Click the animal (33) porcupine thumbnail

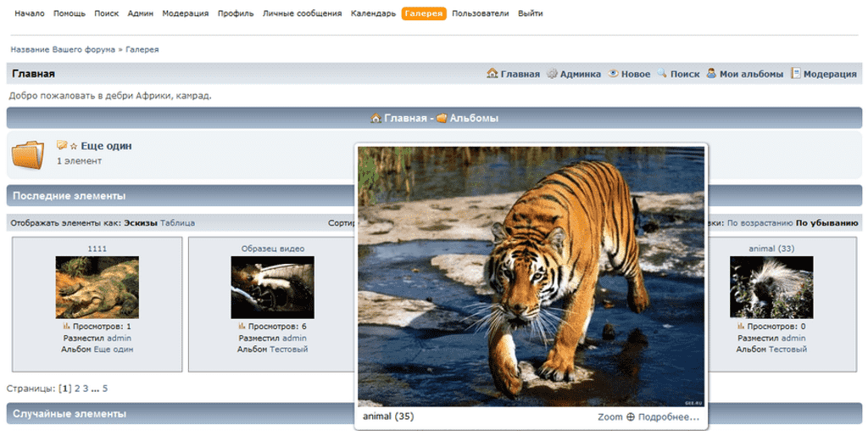(x=771, y=287)
